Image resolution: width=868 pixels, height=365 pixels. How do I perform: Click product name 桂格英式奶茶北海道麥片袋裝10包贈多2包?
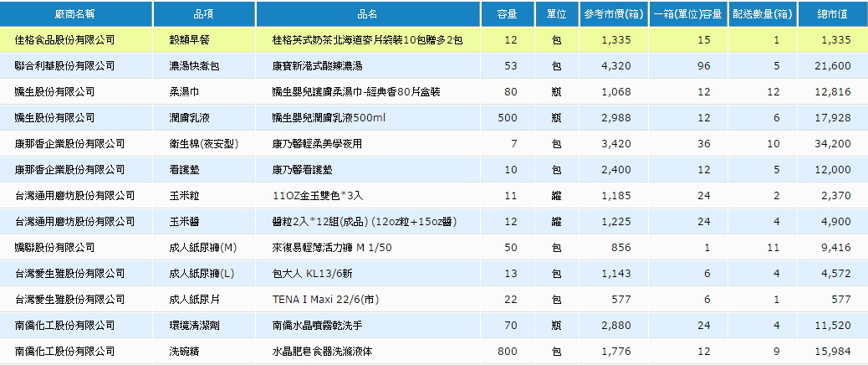(x=368, y=40)
